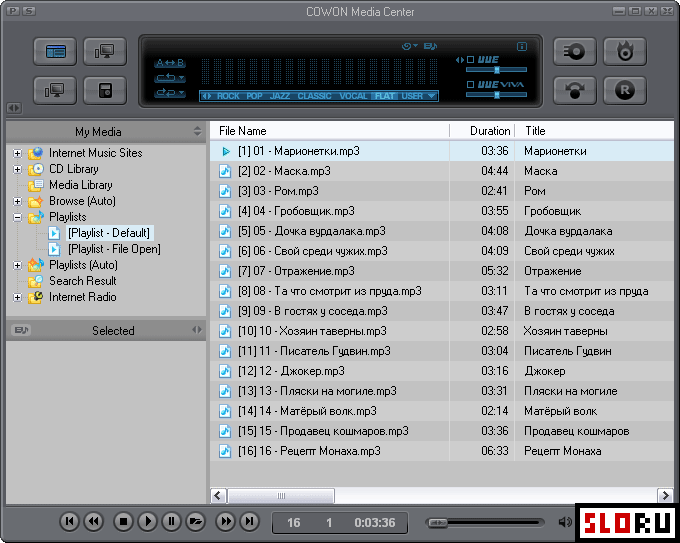Click the horizontal scrollbar thumb
The image size is (680, 543).
[281, 495]
